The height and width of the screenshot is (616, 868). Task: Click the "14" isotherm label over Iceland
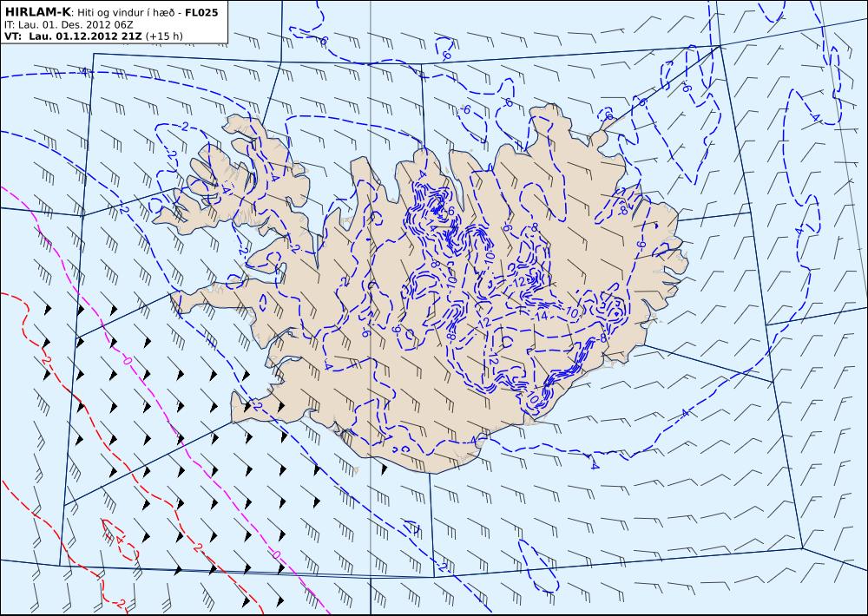[541, 316]
